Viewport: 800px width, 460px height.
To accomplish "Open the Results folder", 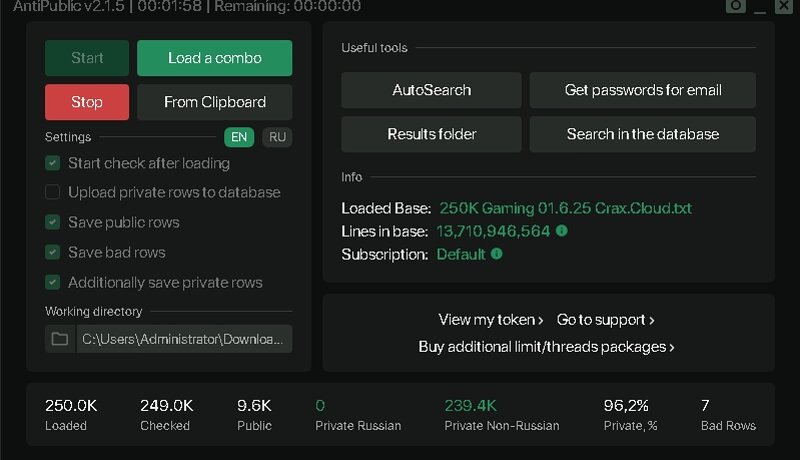I will pos(431,134).
